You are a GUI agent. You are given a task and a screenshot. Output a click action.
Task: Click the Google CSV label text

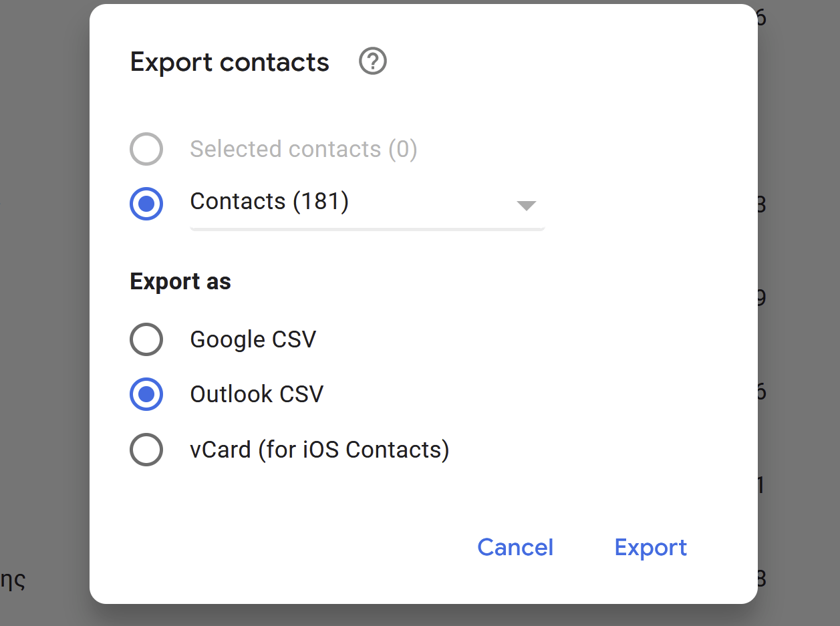253,339
